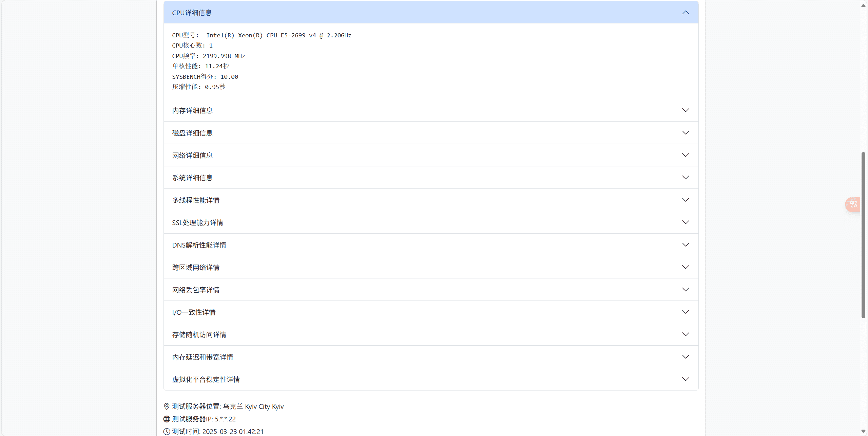Screen dimensions: 868x436
Task: Click the location pin icon
Action: click(x=167, y=406)
